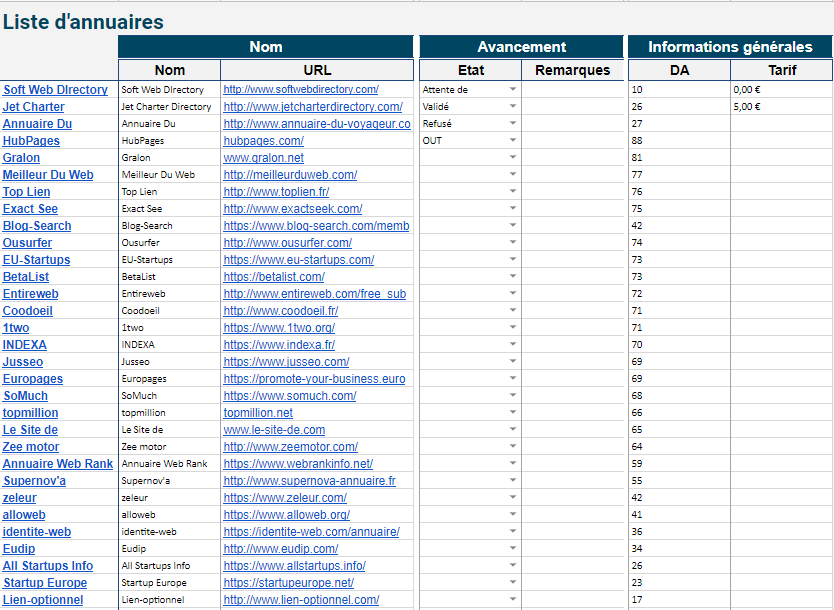Select the Tarif cell containing 5,00 €

pos(781,107)
